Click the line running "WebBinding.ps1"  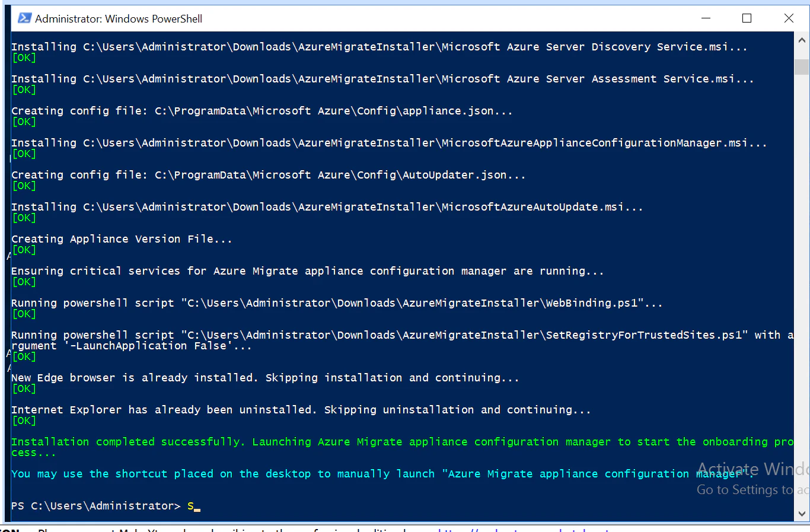pyautogui.click(x=337, y=303)
